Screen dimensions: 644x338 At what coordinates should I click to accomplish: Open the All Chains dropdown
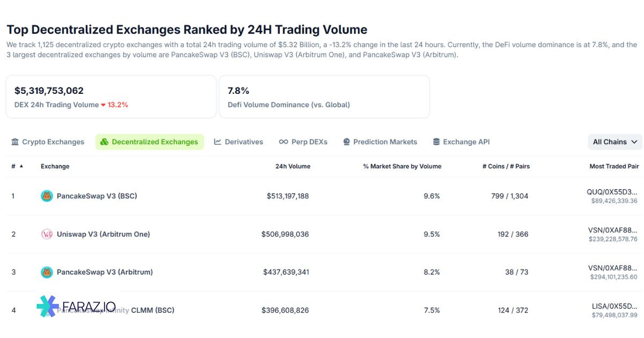tap(614, 142)
